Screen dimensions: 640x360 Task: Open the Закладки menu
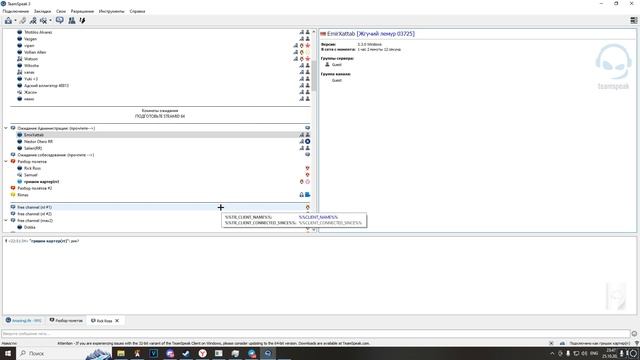pos(42,11)
